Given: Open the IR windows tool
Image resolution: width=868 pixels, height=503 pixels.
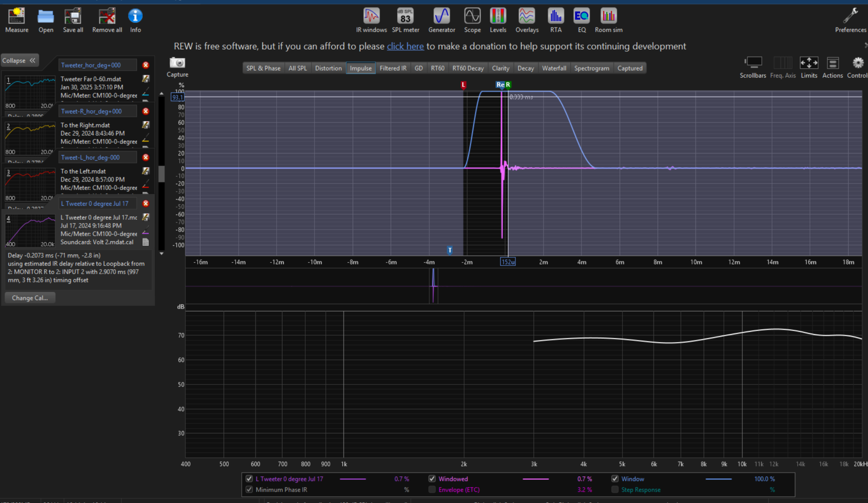Looking at the screenshot, I should click(371, 20).
